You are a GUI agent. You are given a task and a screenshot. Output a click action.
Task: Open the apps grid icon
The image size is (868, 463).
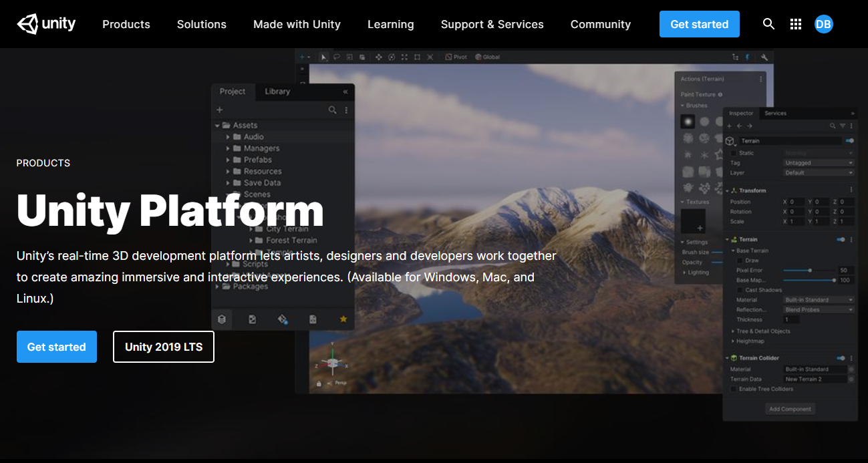click(x=795, y=24)
